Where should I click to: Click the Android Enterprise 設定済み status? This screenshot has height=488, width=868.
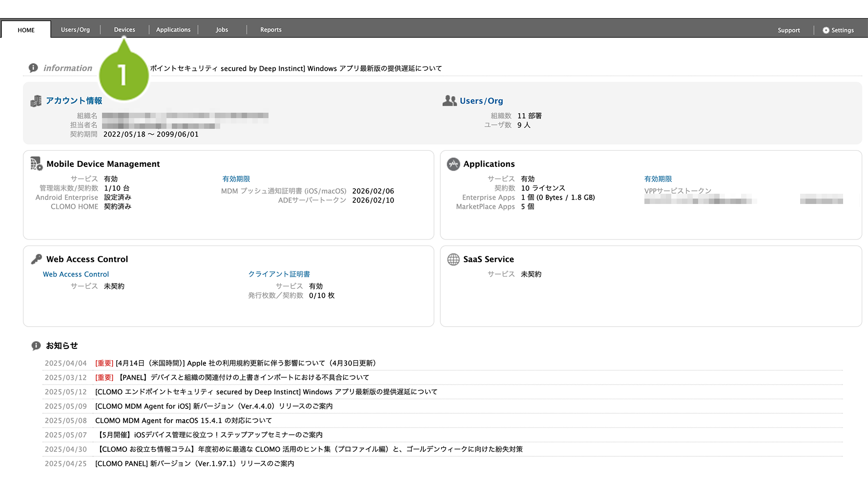pos(117,198)
